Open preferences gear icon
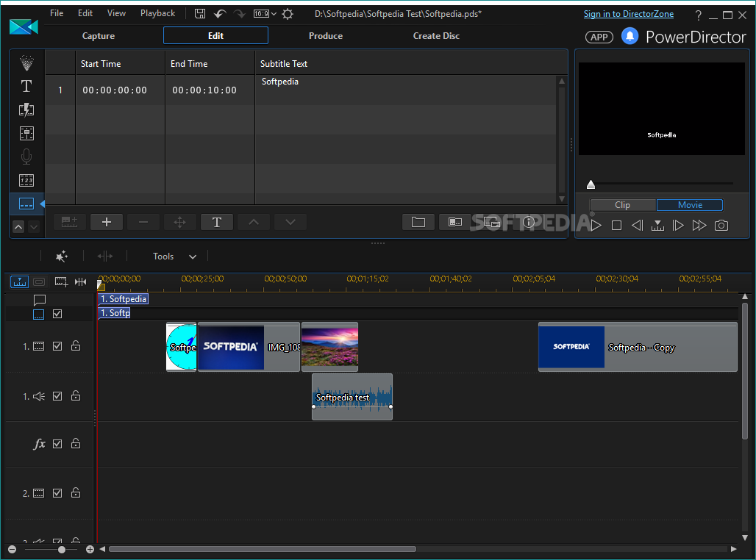Image resolution: width=756 pixels, height=560 pixels. click(x=288, y=14)
